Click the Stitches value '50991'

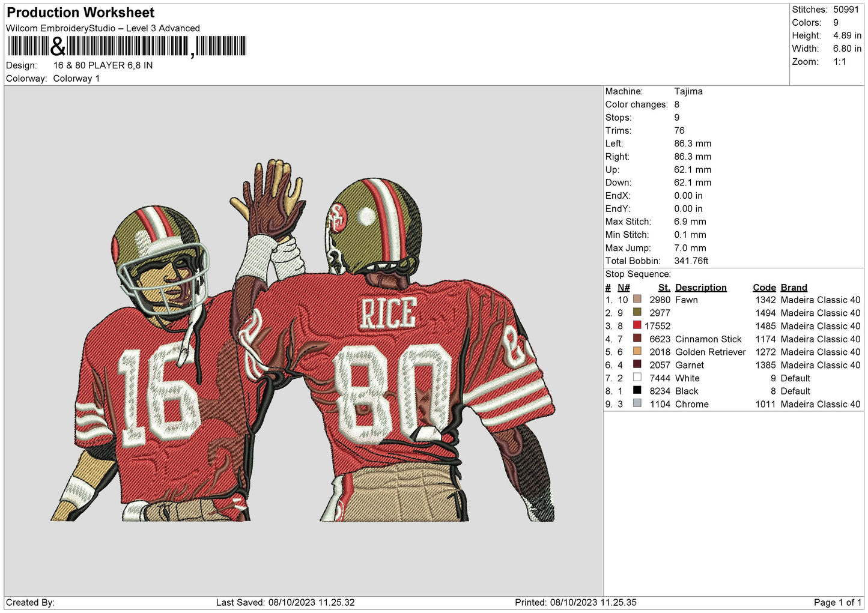846,10
